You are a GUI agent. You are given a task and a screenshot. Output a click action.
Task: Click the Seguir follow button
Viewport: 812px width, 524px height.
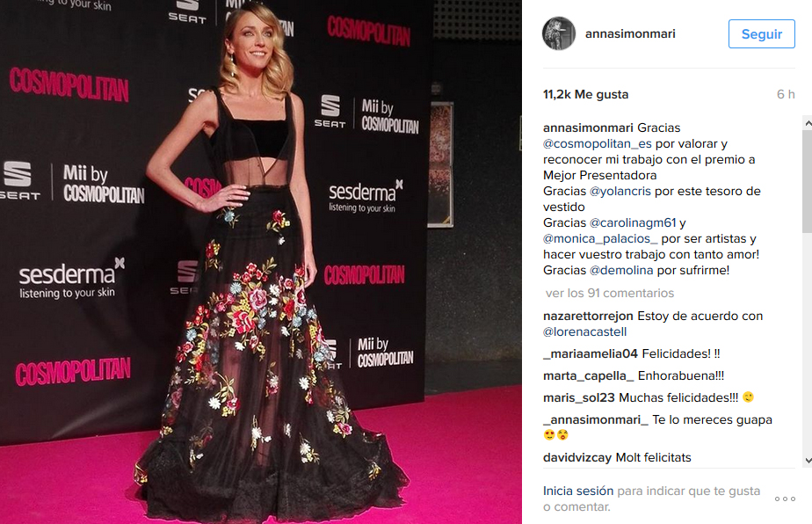[x=761, y=34]
